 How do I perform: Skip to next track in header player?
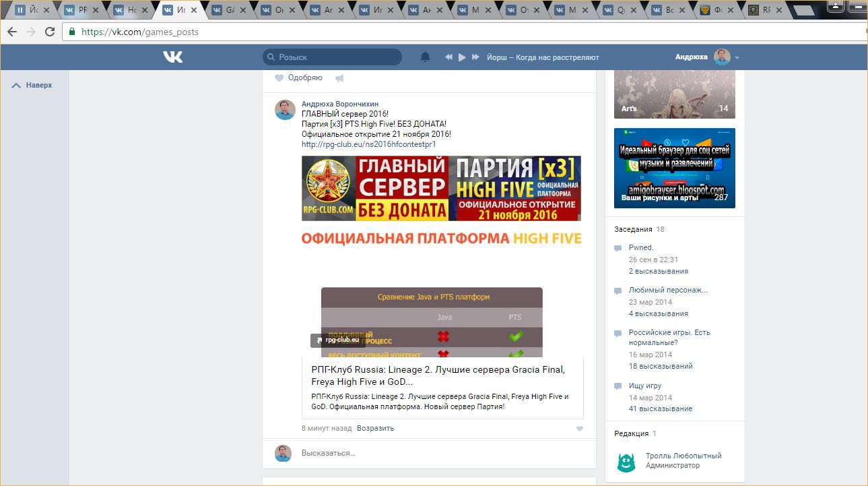475,57
